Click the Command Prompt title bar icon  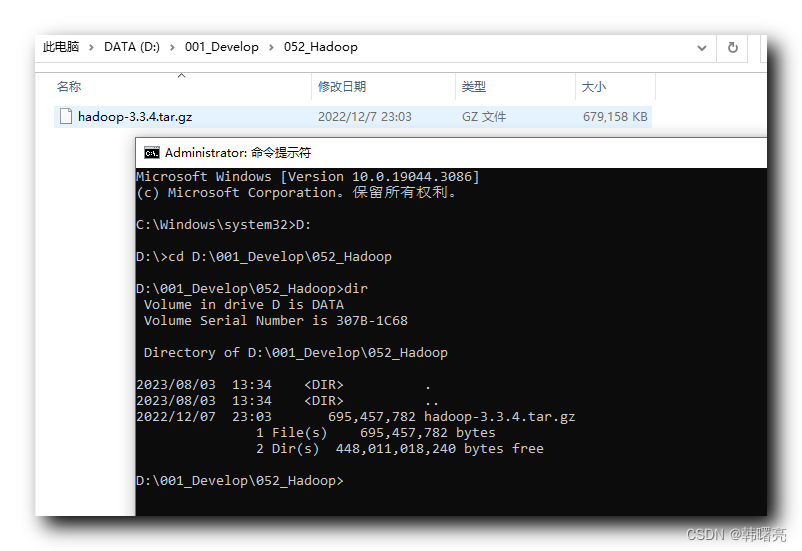point(151,153)
